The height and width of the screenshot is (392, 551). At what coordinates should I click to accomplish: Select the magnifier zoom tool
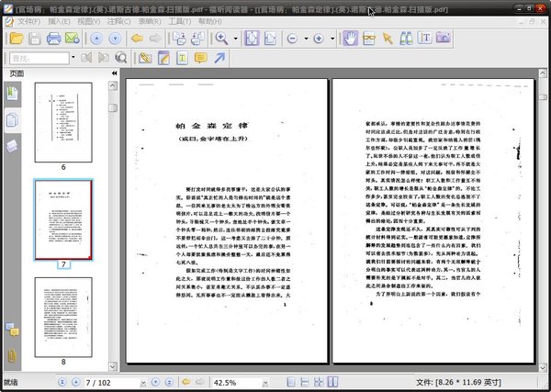point(222,38)
